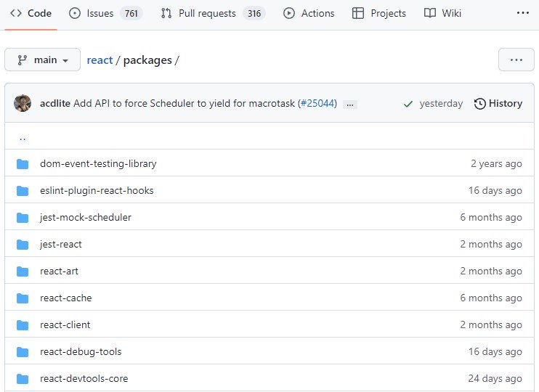Click the Projects table icon
Screen dimensions: 539x392
358,13
